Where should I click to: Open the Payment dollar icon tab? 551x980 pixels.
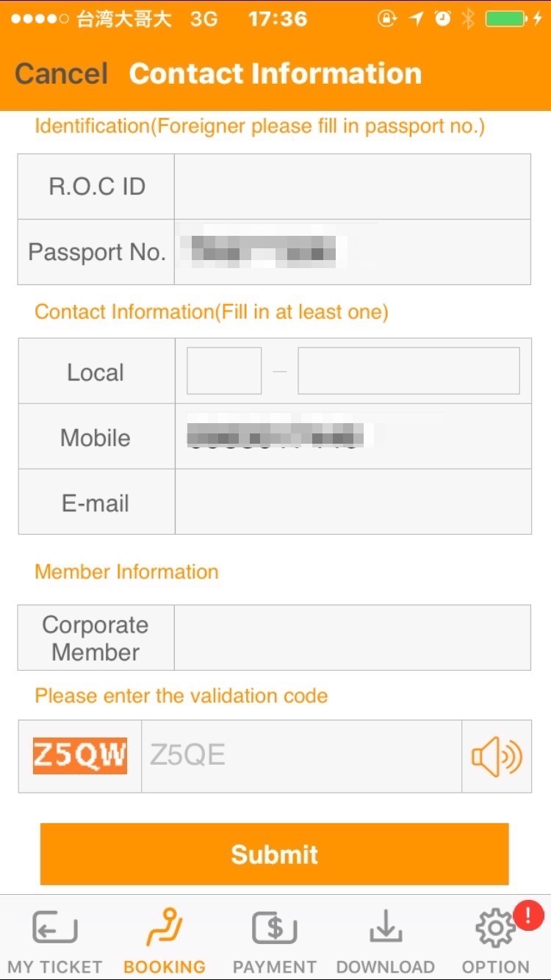(274, 929)
